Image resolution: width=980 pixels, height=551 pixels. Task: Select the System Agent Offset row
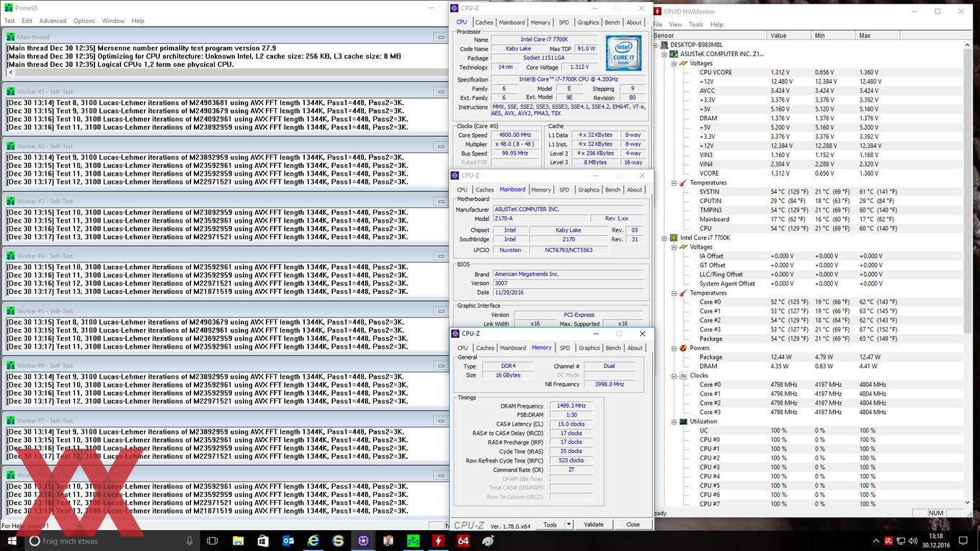point(807,284)
